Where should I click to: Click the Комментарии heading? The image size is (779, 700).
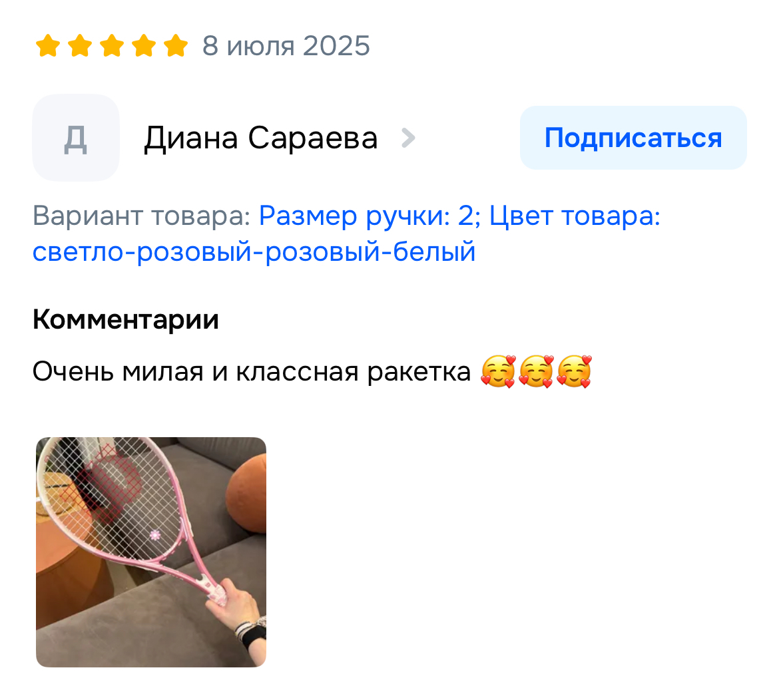pos(126,319)
